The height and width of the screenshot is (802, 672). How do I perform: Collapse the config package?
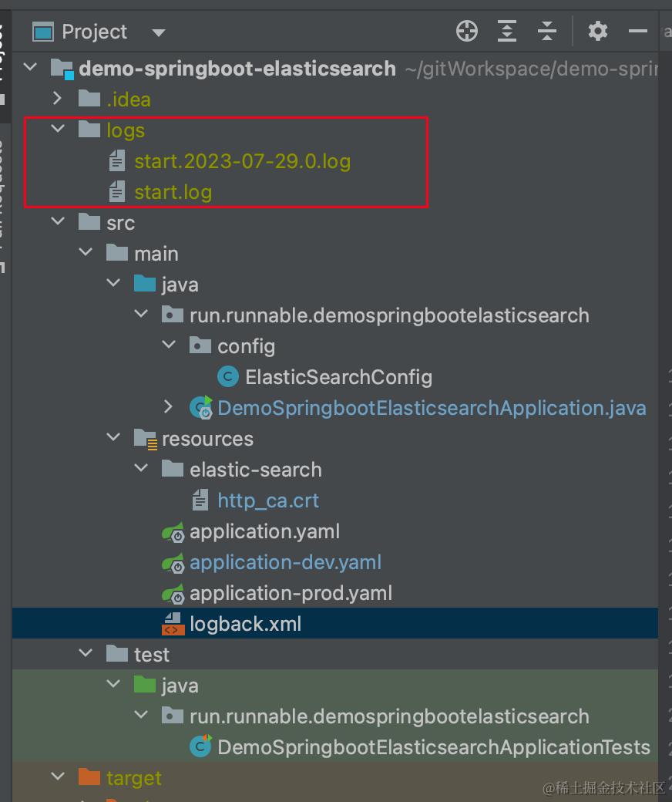[x=169, y=344]
